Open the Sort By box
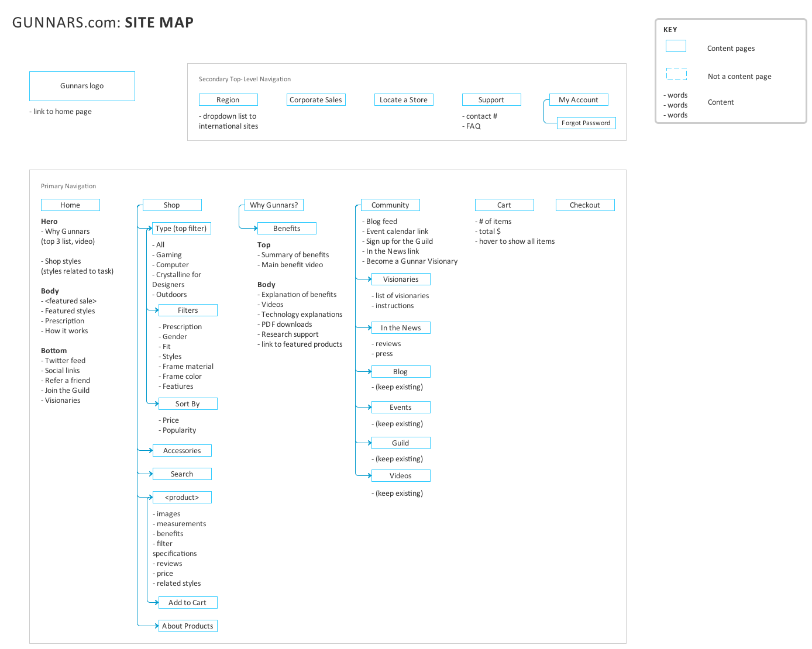This screenshot has height=649, width=812. [187, 403]
